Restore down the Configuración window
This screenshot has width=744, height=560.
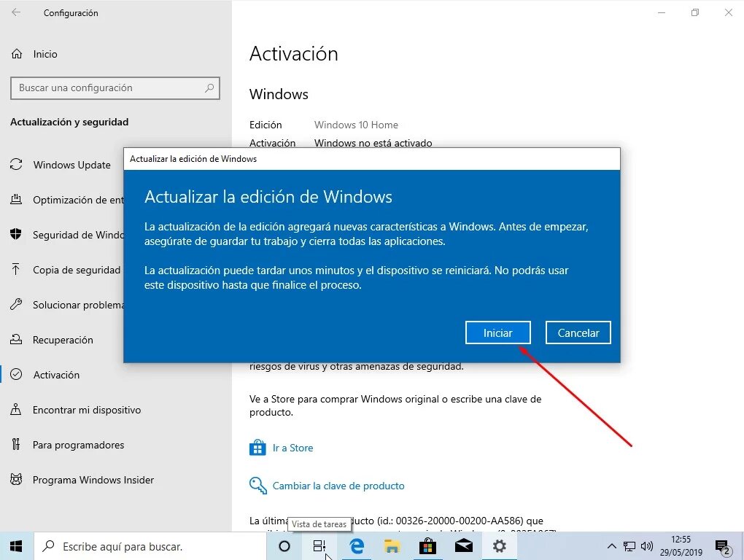pos(695,13)
